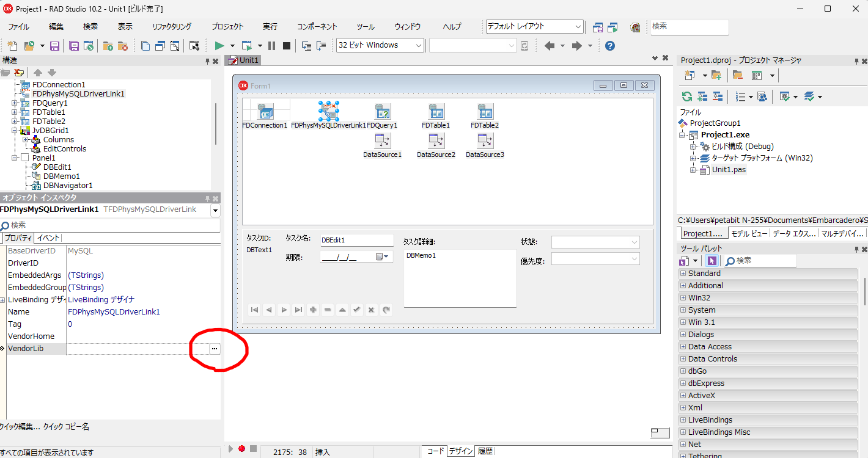Open the 32 ビット Windows platform dropdown
Viewport: 868px width, 458px height.
(x=417, y=45)
